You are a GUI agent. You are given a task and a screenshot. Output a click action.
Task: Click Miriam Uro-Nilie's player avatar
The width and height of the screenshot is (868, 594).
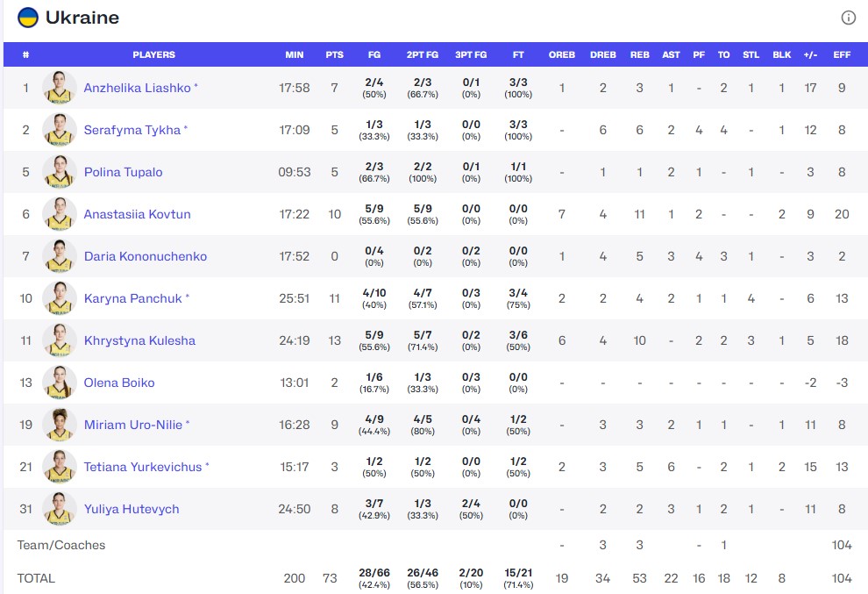point(60,425)
